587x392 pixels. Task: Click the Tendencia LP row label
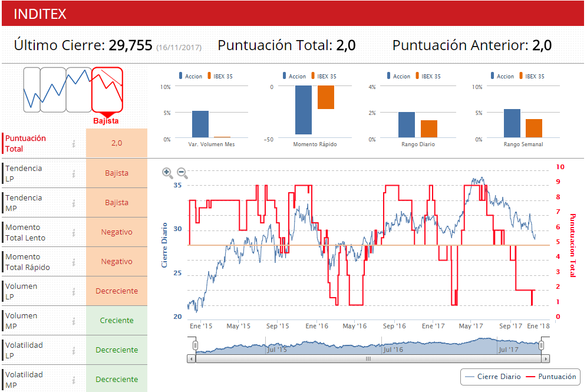(x=24, y=173)
